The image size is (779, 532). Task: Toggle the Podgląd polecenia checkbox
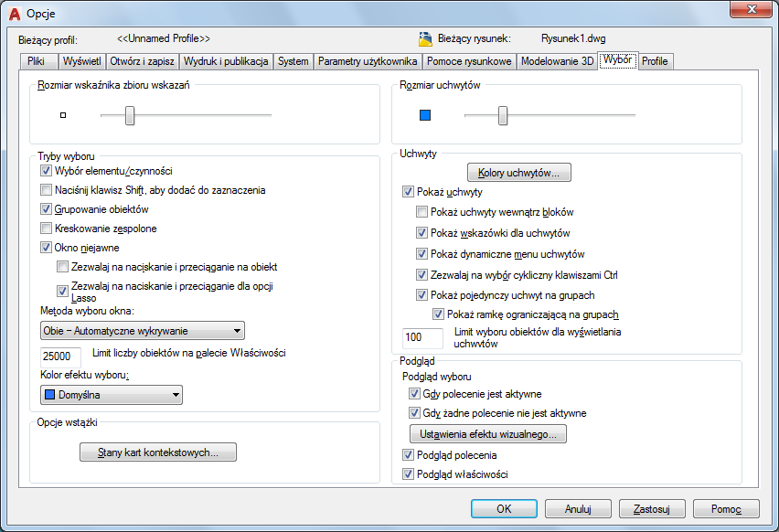(408, 455)
